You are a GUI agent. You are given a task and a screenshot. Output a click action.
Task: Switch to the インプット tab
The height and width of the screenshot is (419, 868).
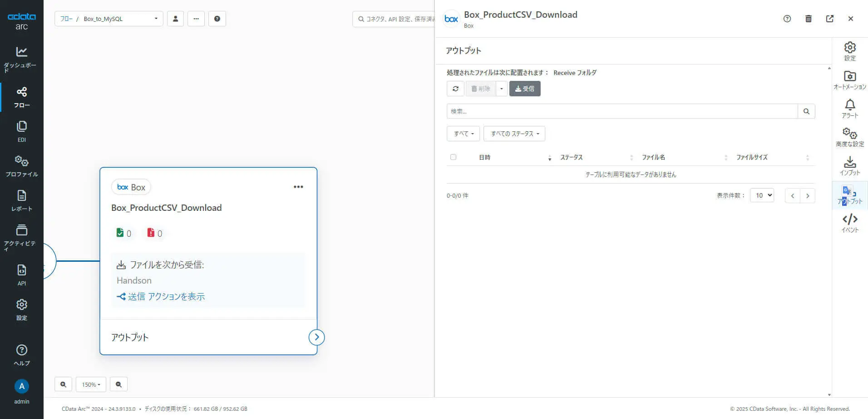pos(850,166)
